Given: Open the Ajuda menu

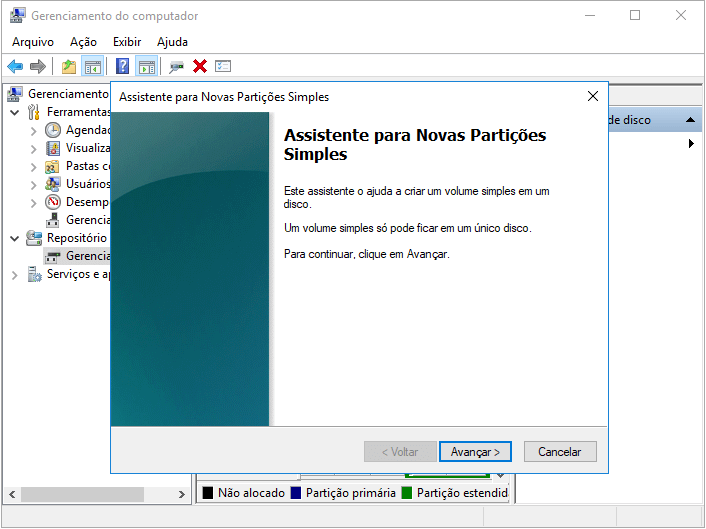Looking at the screenshot, I should pos(172,42).
